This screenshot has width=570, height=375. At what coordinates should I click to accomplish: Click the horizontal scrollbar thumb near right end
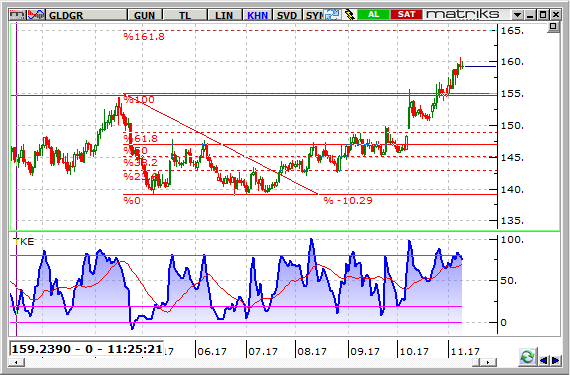[476, 362]
